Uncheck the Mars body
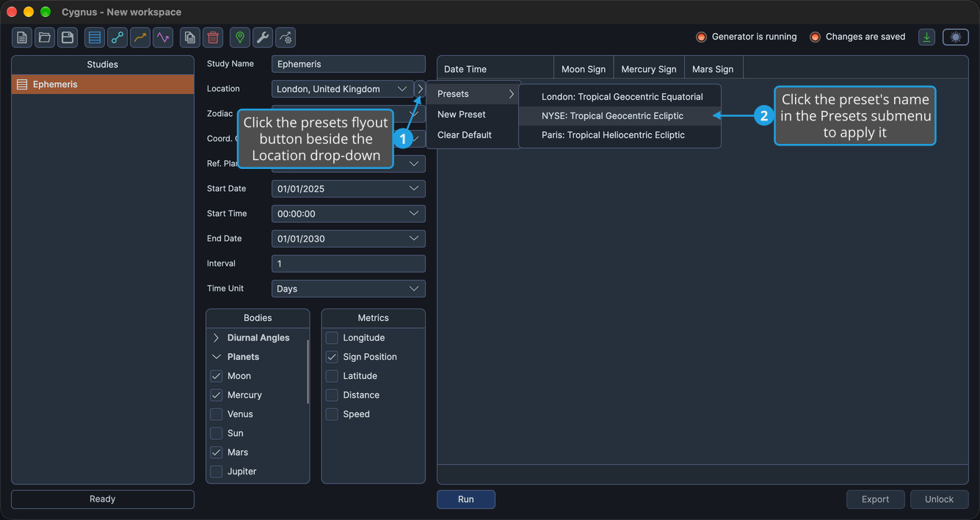Screen dimensions: 980x520 pos(217,452)
